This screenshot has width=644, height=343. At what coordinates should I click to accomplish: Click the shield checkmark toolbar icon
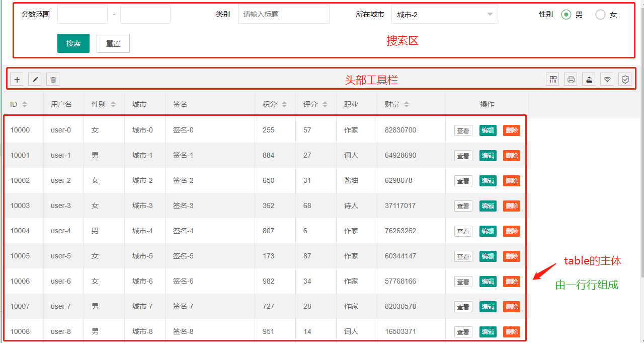click(625, 79)
